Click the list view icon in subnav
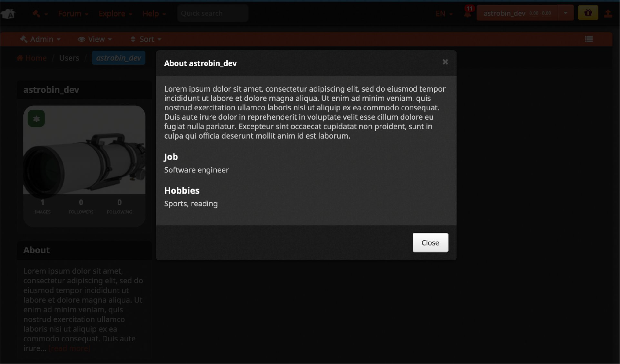This screenshot has height=364, width=620. tap(589, 39)
